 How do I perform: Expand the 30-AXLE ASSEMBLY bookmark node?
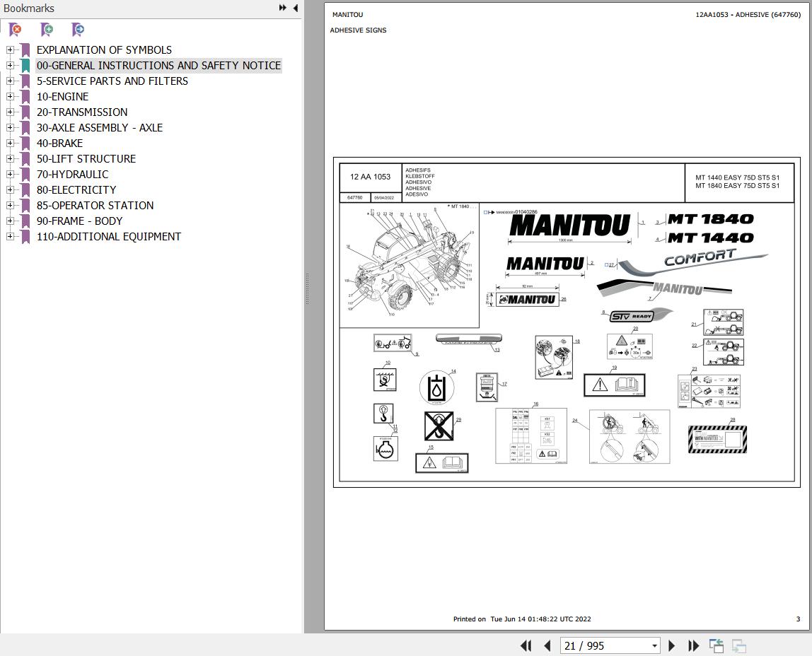(10, 127)
